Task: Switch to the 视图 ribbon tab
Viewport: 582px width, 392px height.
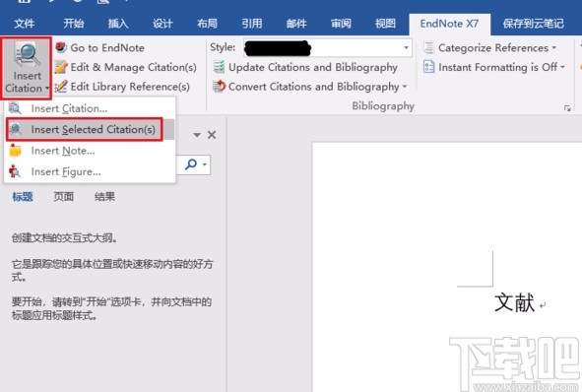Action: [385, 24]
